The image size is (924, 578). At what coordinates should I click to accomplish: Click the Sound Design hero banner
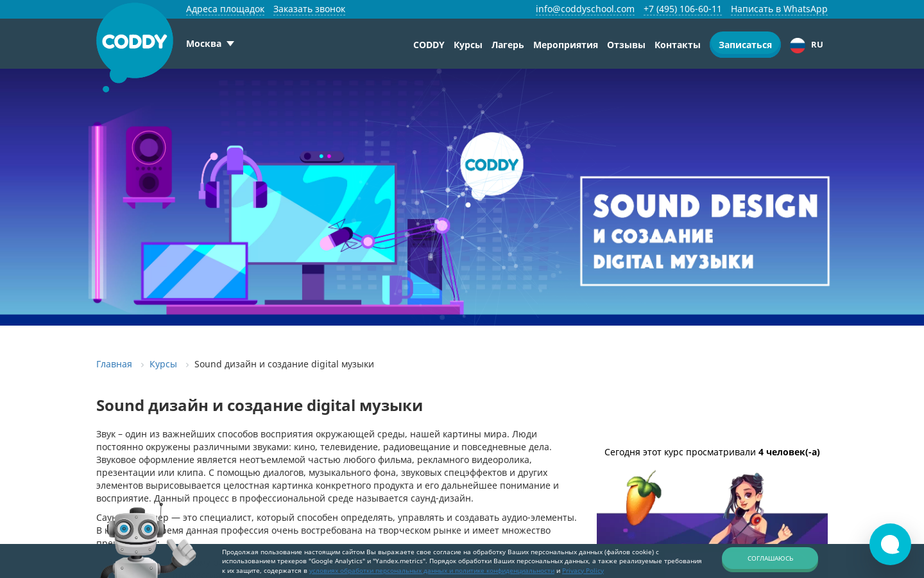(462, 197)
